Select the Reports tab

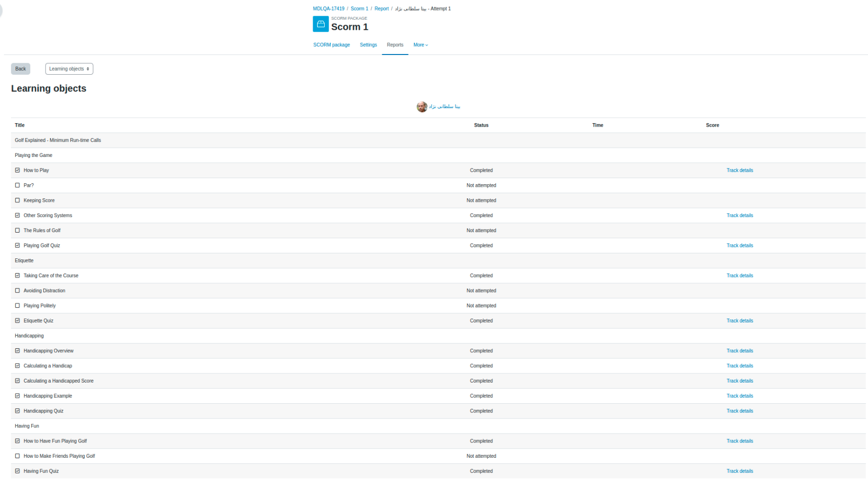pyautogui.click(x=395, y=45)
